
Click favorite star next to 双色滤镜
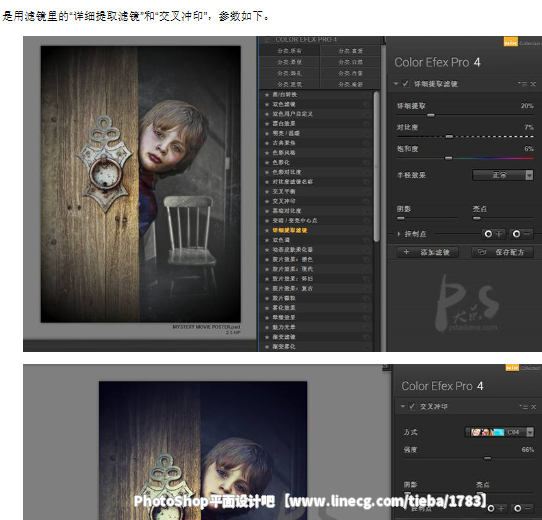coord(267,104)
